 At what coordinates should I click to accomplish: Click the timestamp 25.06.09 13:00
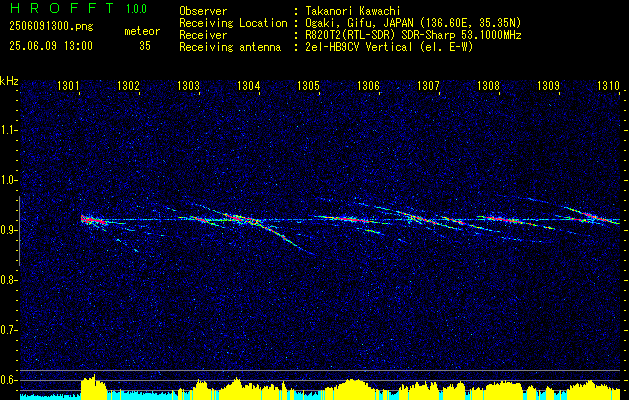pyautogui.click(x=51, y=46)
